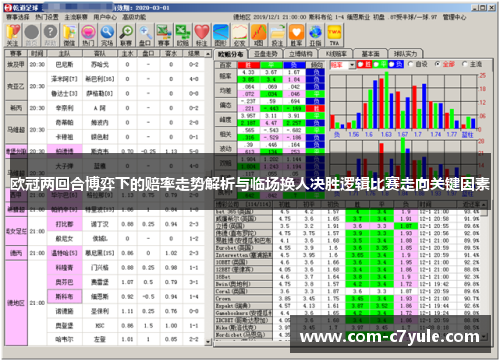Viewport: 500px width, 362px height.
Task: Open the 高级功能 menu
Action: coord(134,17)
